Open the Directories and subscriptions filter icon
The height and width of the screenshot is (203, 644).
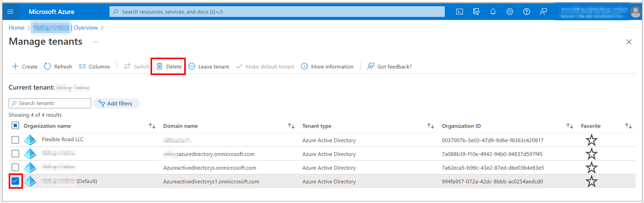click(477, 11)
